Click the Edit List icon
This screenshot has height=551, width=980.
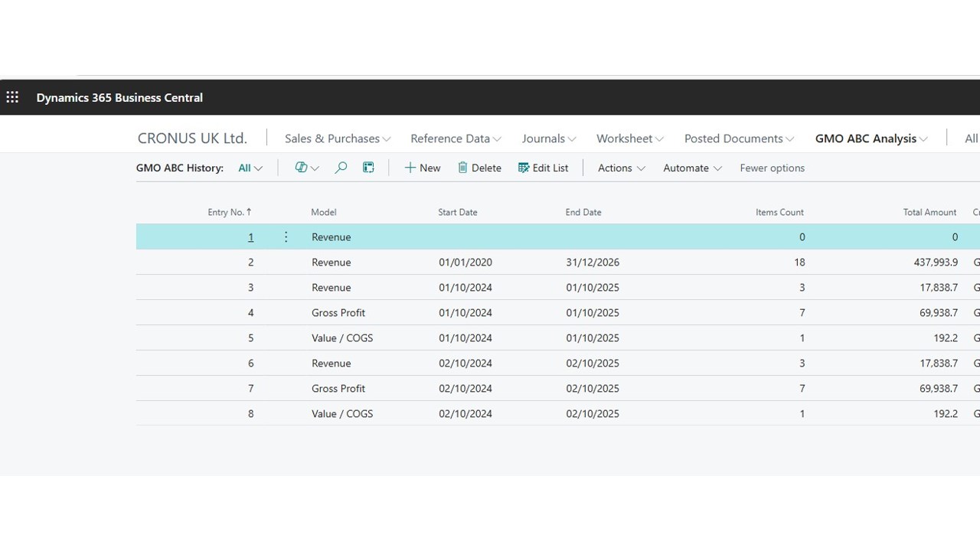524,168
